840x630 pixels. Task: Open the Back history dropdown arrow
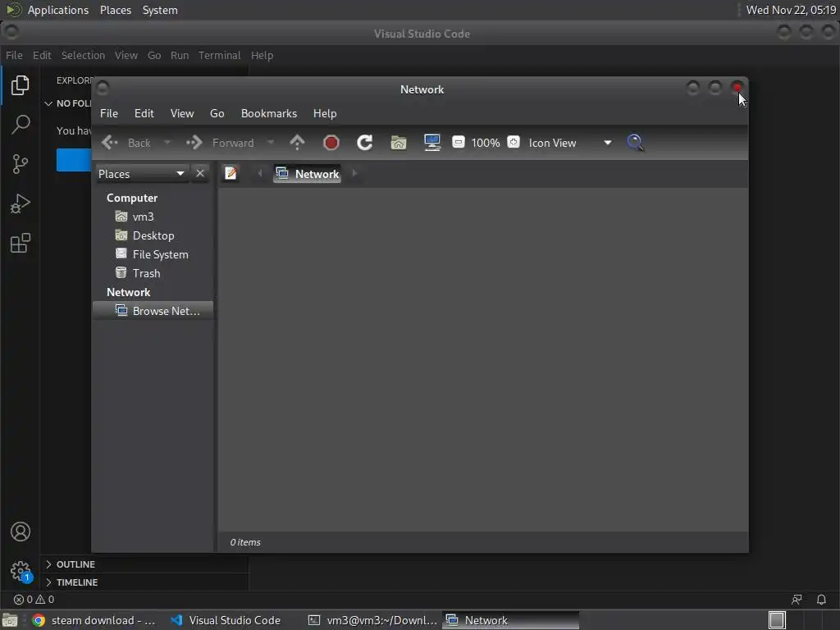point(167,143)
